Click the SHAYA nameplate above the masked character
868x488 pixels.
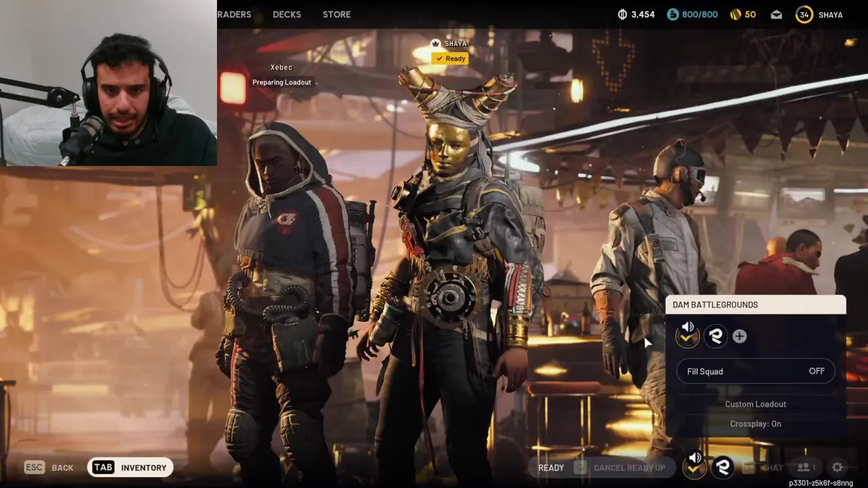coord(456,43)
